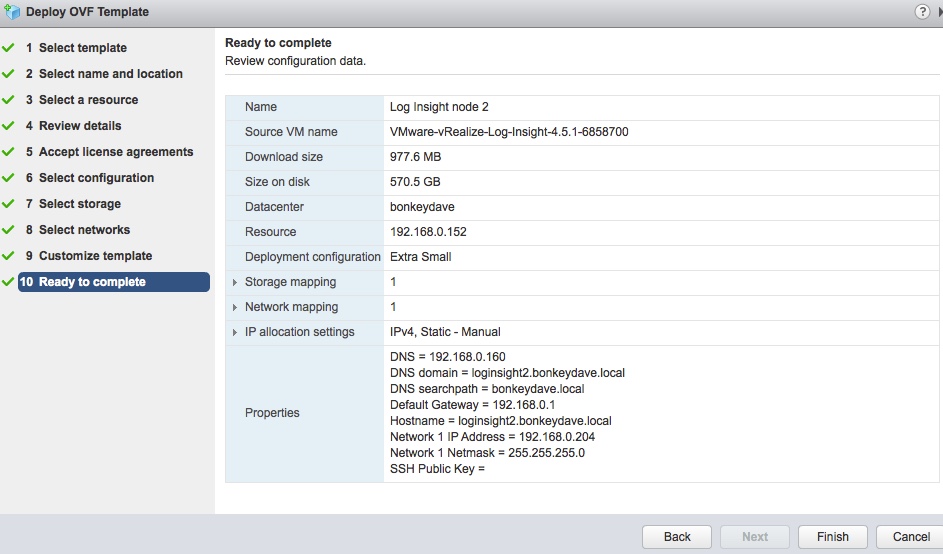Viewport: 943px width, 554px height.
Task: Go to step 5 Accept license agreements
Action: pyautogui.click(x=109, y=152)
